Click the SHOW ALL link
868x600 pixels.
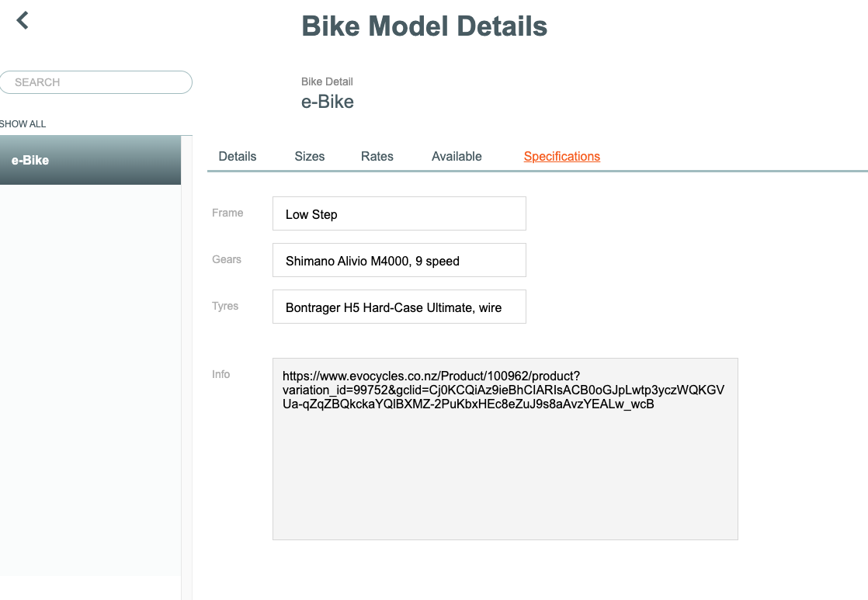tap(23, 124)
